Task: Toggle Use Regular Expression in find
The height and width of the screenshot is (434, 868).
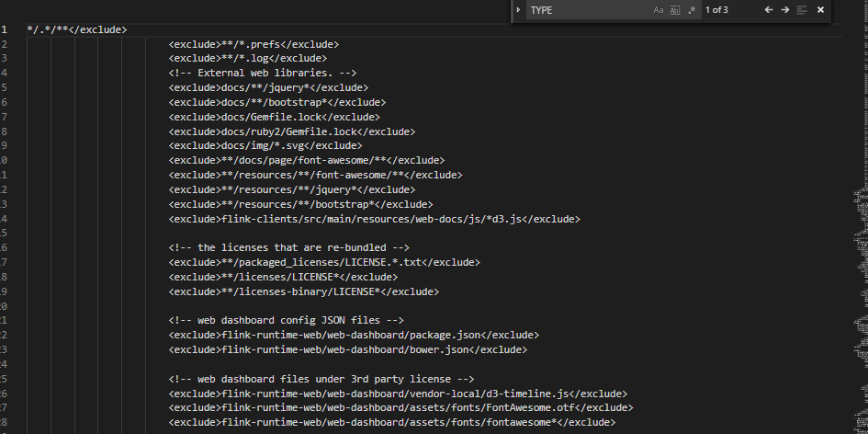Action: pos(692,10)
